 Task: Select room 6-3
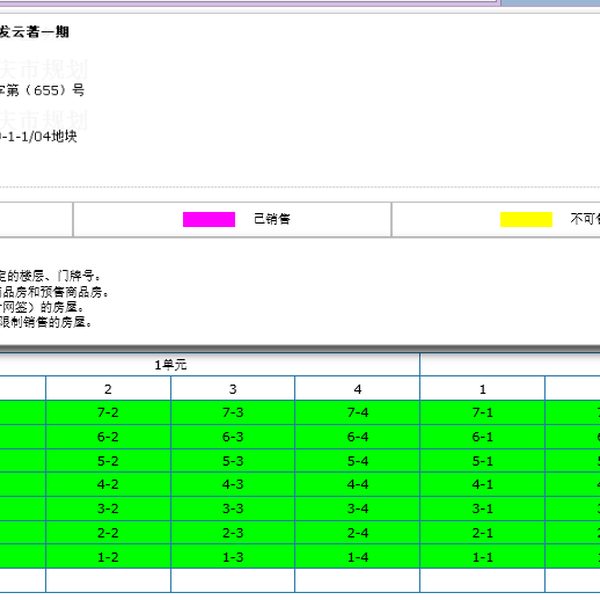tap(233, 437)
